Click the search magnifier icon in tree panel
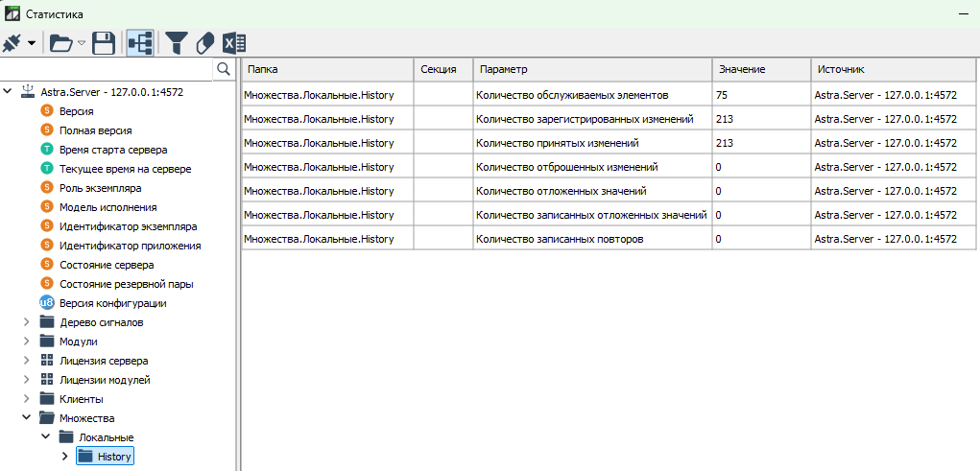The image size is (980, 471). pyautogui.click(x=223, y=69)
